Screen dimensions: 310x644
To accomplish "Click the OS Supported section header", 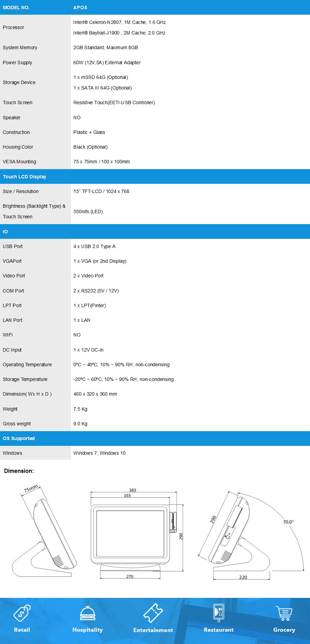I will pyautogui.click(x=19, y=438).
